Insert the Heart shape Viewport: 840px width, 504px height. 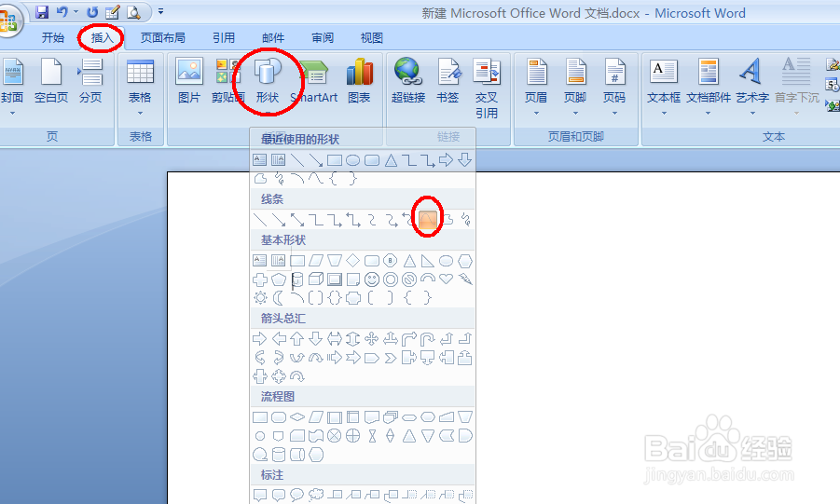(446, 279)
